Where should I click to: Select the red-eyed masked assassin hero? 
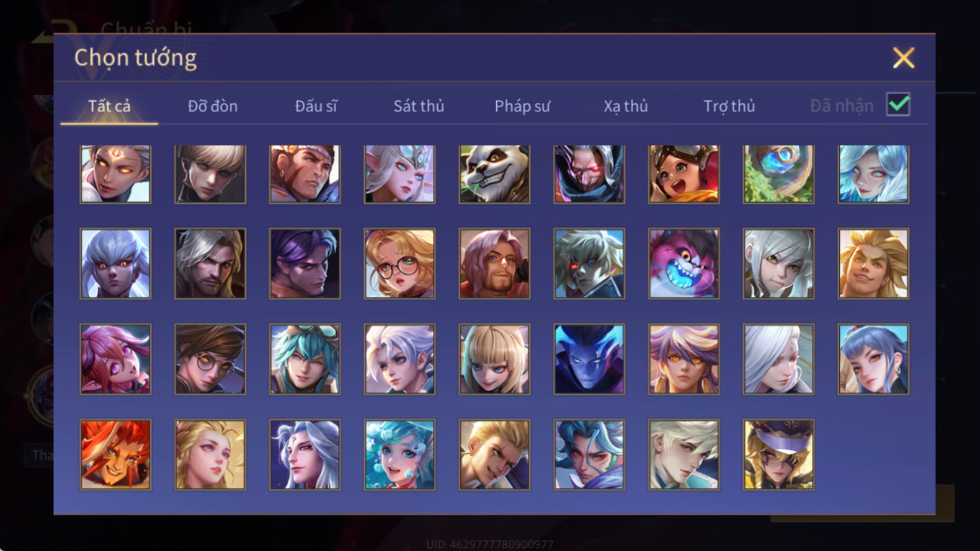(x=589, y=174)
